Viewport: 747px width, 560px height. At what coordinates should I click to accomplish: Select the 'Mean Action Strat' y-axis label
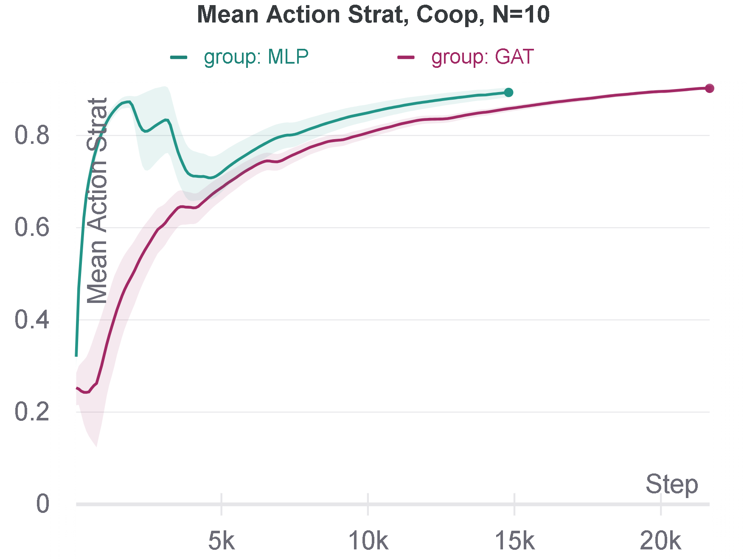coord(97,200)
